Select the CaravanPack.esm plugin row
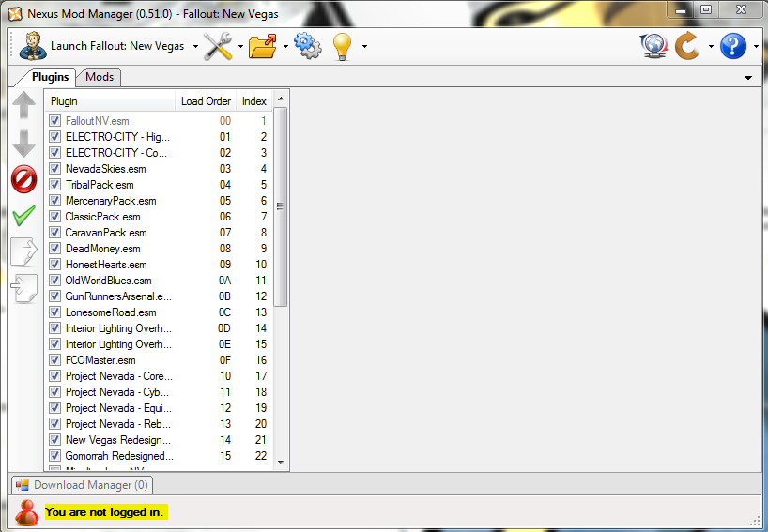This screenshot has width=768, height=532. pos(159,233)
